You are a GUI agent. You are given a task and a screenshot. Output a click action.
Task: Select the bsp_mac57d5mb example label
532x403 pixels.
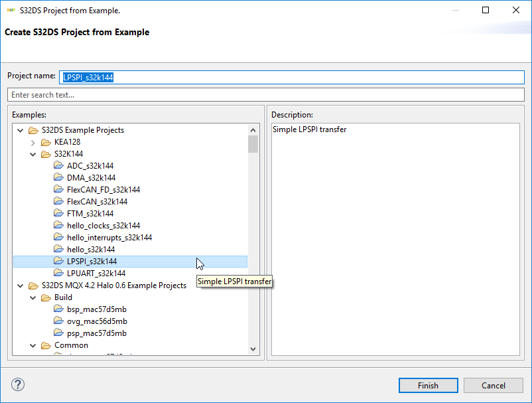pos(97,309)
